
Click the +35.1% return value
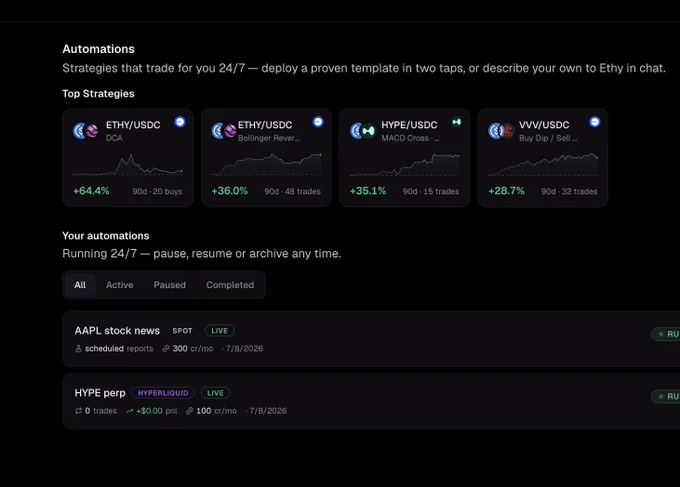coord(368,191)
